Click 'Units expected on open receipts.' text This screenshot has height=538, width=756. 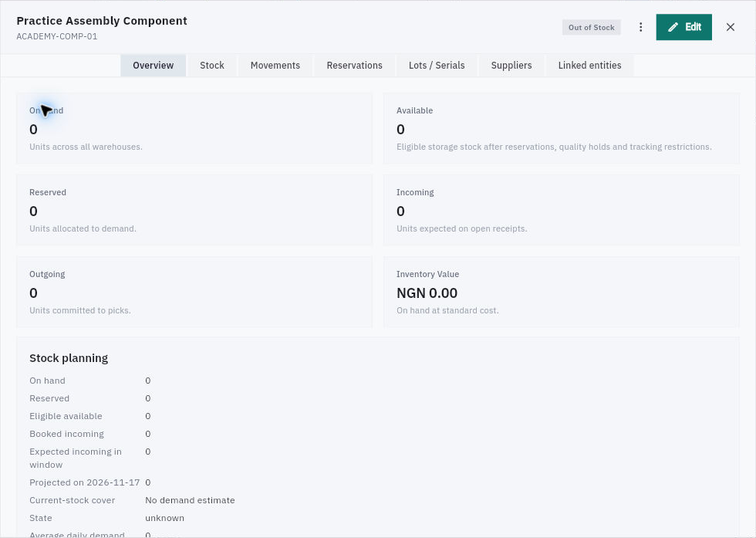pyautogui.click(x=462, y=228)
